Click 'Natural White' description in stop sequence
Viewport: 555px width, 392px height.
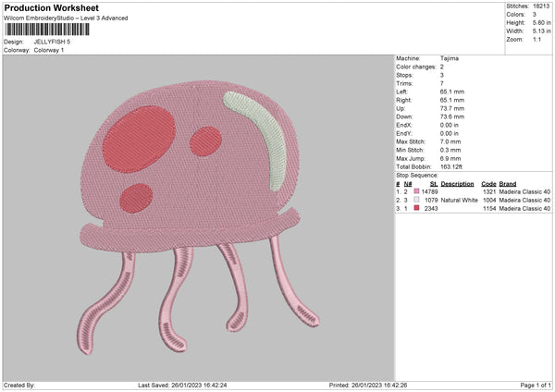pyautogui.click(x=460, y=200)
